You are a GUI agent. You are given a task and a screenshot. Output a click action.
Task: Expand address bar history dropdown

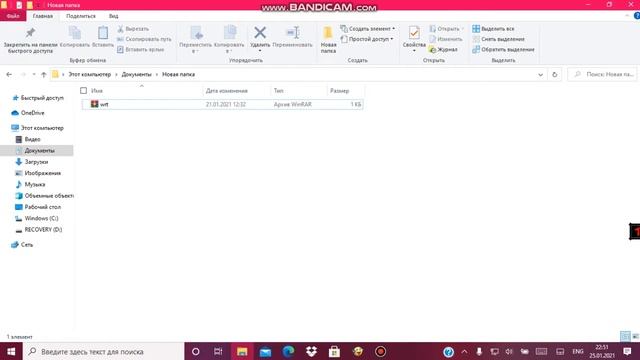(x=540, y=75)
